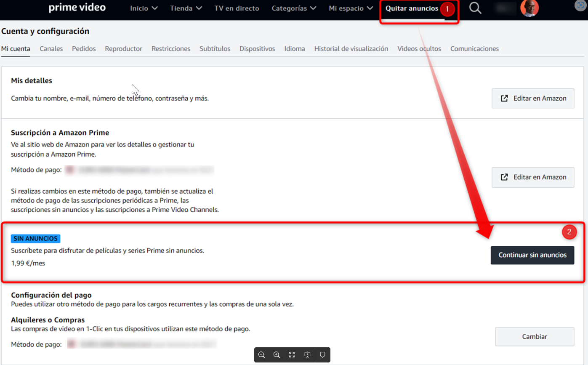Click the zoom in magnifier icon in bottom toolbar
588x365 pixels.
point(277,355)
